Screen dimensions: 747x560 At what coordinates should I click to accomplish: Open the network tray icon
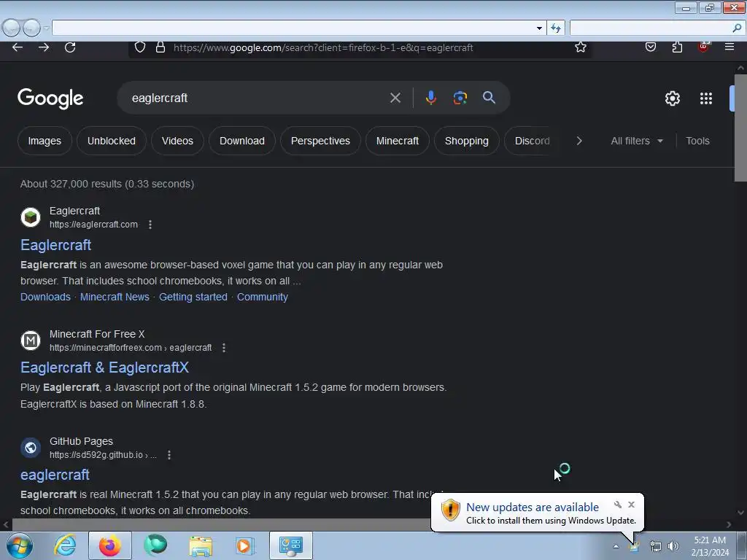pos(656,546)
